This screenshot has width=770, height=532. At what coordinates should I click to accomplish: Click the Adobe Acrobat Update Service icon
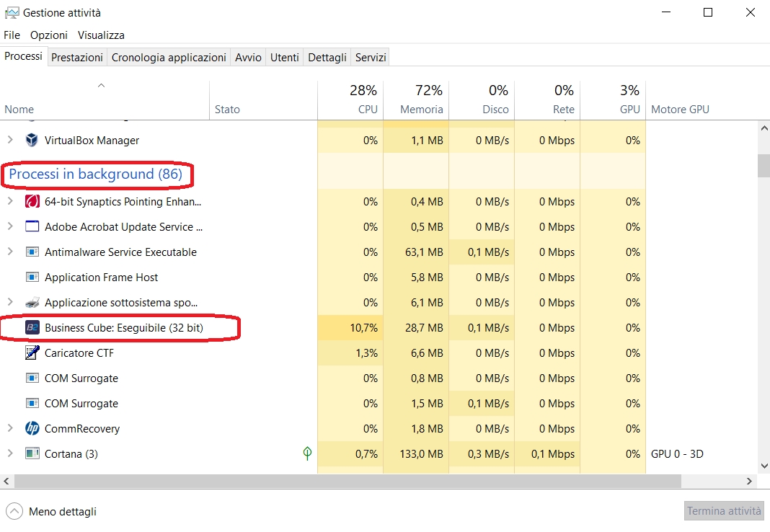point(32,227)
